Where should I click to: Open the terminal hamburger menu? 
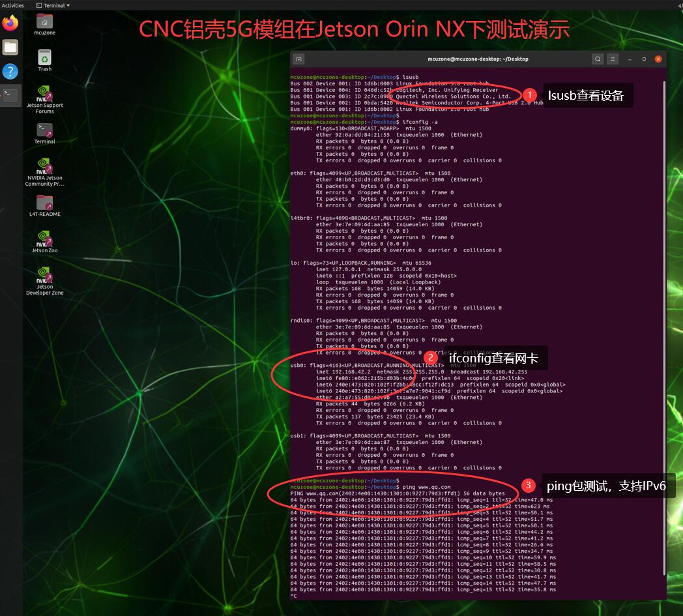pyautogui.click(x=613, y=59)
